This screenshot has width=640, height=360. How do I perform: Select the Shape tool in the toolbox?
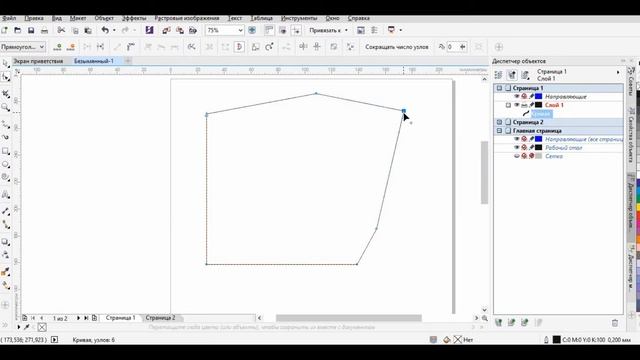tap(5, 77)
